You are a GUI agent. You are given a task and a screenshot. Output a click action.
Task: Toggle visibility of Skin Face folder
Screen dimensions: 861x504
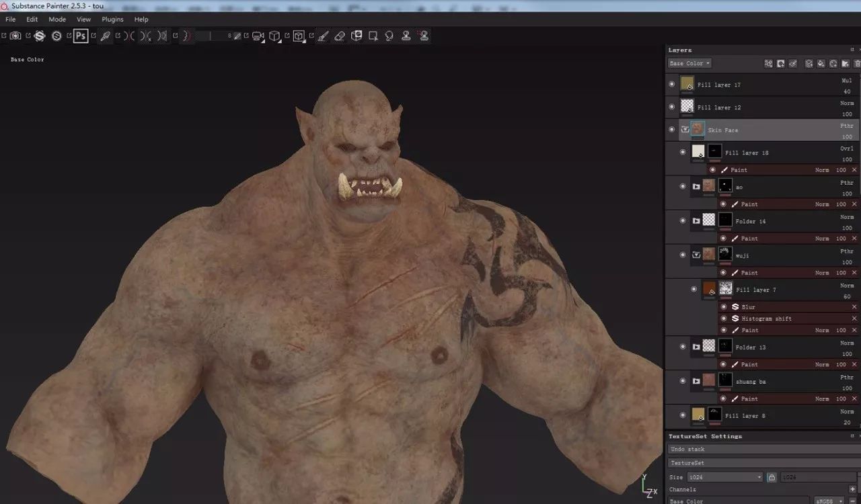[x=671, y=130]
